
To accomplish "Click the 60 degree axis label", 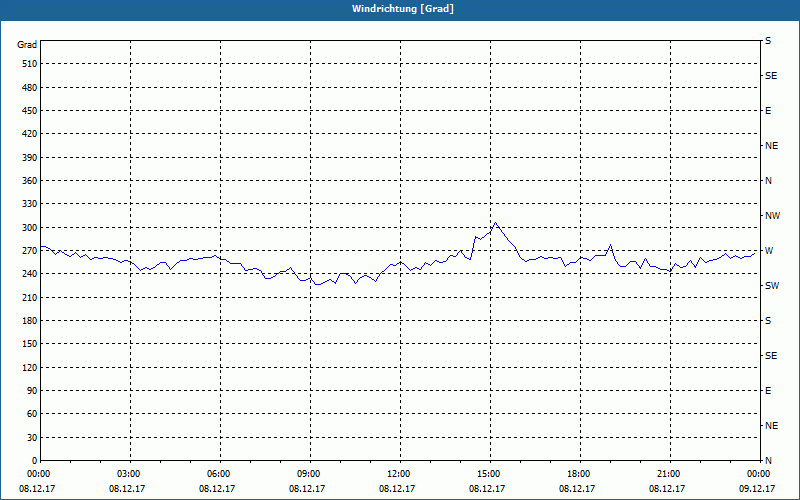I will point(32,414).
